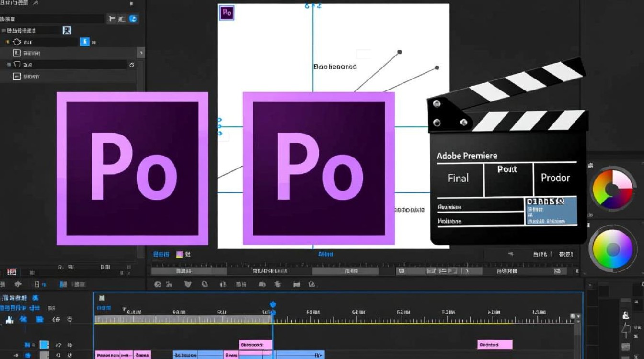This screenshot has width=644, height=359.
Task: Click the blue circular icon in the top-left panel
Action: (134, 19)
